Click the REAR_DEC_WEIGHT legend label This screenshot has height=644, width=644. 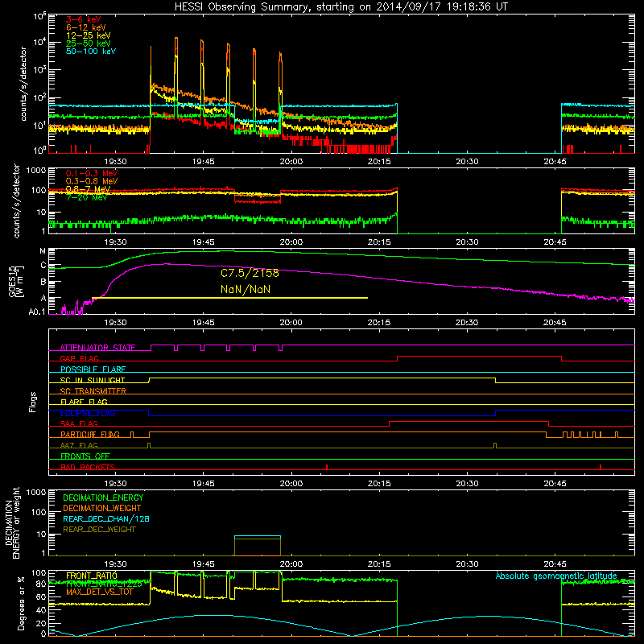[99, 530]
